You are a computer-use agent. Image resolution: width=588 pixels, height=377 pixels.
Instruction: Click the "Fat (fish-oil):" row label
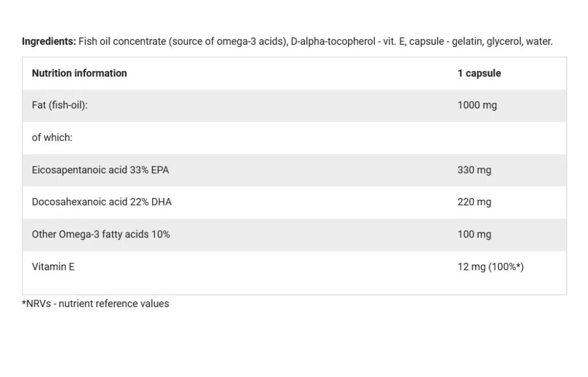point(60,106)
